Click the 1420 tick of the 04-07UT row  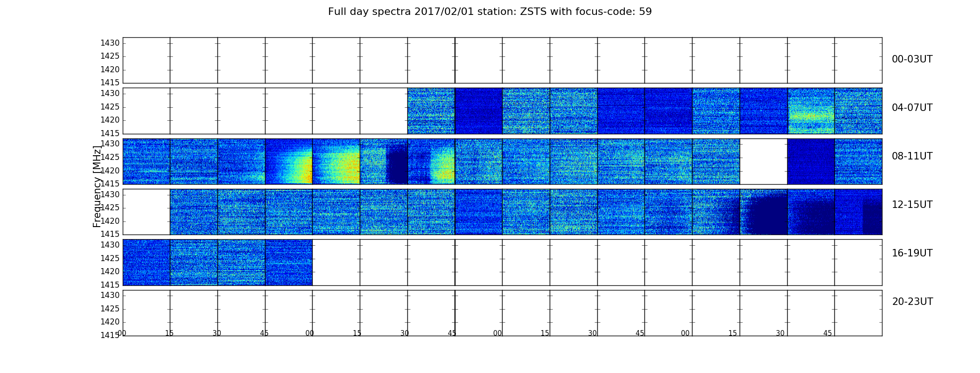click(110, 120)
